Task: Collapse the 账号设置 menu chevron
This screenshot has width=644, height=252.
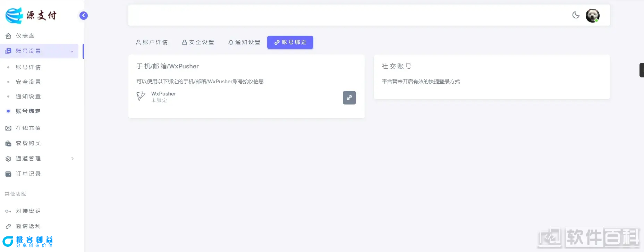Action: pyautogui.click(x=72, y=51)
